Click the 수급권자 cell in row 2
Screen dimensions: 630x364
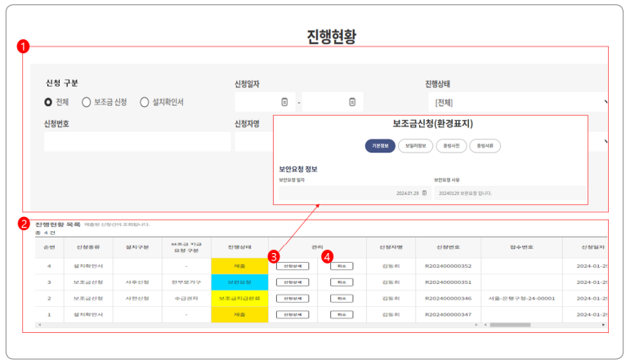[186, 298]
